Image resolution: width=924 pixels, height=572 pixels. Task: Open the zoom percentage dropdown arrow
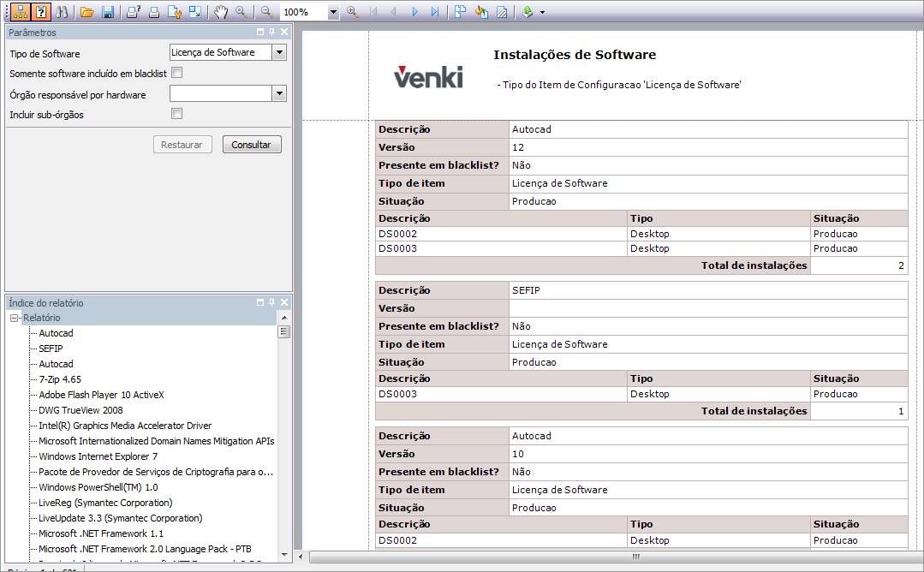point(333,12)
